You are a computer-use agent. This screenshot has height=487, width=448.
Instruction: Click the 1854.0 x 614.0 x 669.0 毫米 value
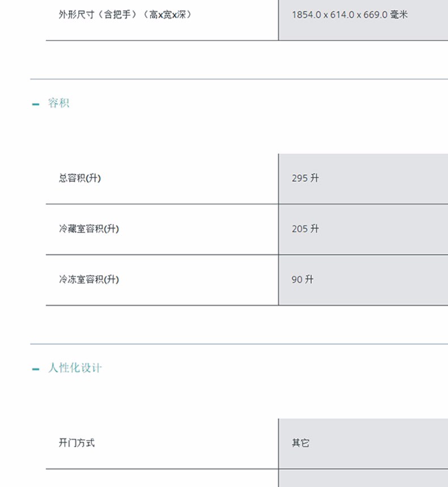point(349,15)
